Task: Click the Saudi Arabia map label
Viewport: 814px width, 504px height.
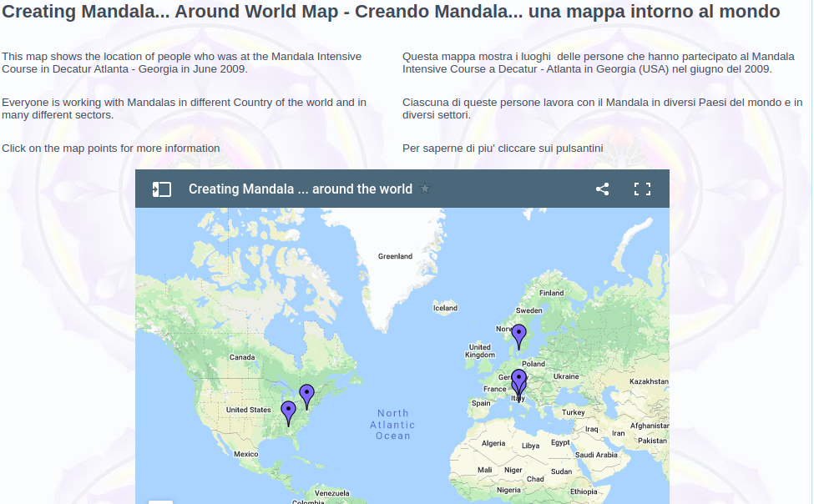Action: (596, 455)
